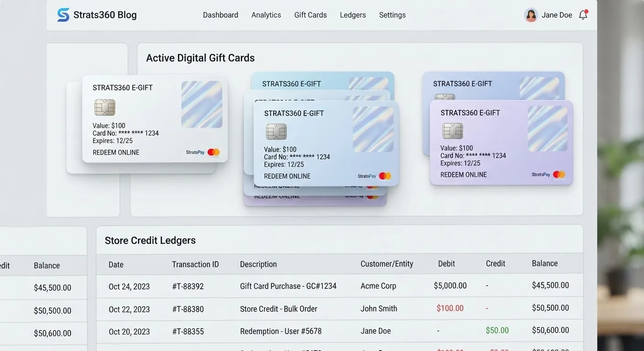644x351 pixels.
Task: Click the Store Credit Ledgers heading
Action: pyautogui.click(x=150, y=240)
